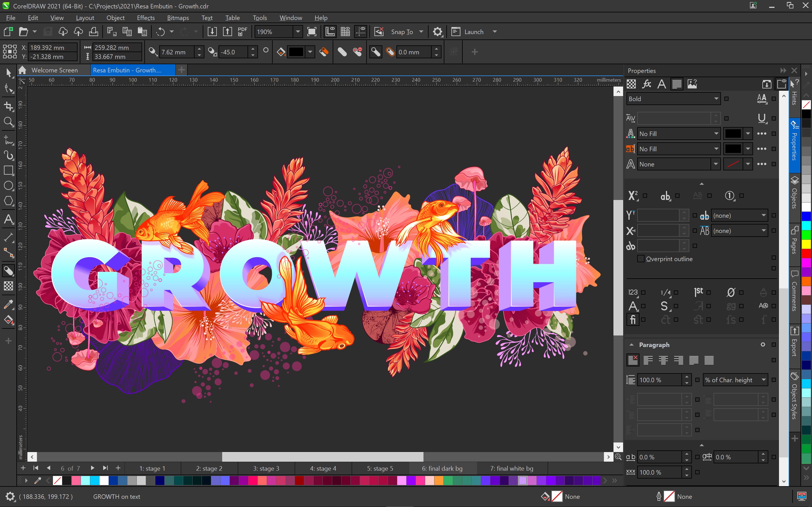Select the Zoom tool in the toolbox
812x507 pixels.
click(9, 122)
